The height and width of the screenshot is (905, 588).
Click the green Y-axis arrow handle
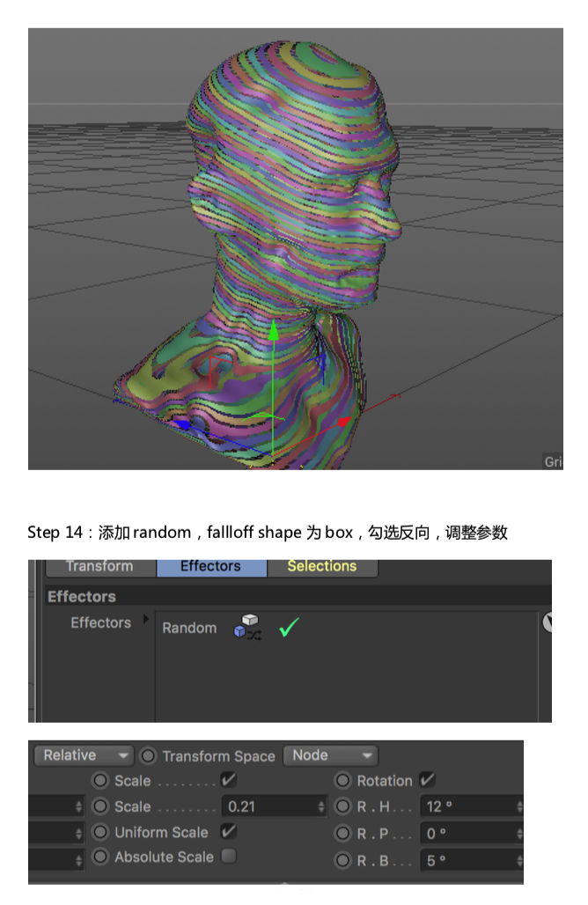274,330
